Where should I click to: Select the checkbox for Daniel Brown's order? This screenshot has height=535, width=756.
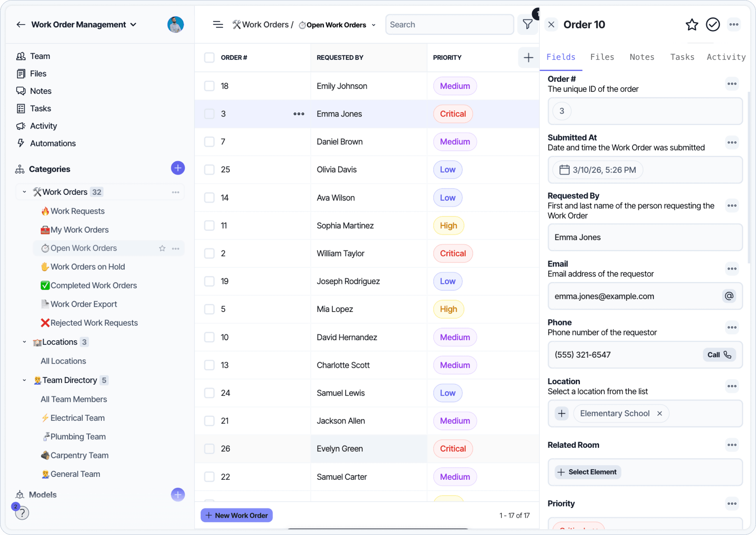point(209,142)
